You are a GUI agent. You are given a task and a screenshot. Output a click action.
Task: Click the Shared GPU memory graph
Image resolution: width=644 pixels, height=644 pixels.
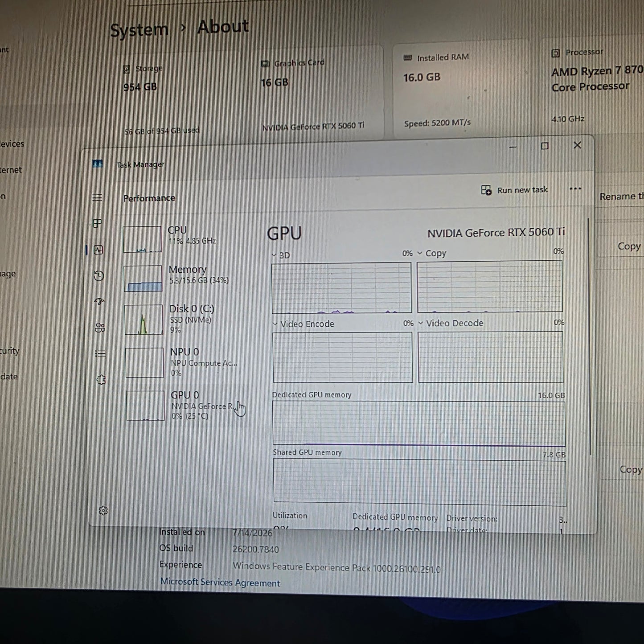(x=420, y=483)
